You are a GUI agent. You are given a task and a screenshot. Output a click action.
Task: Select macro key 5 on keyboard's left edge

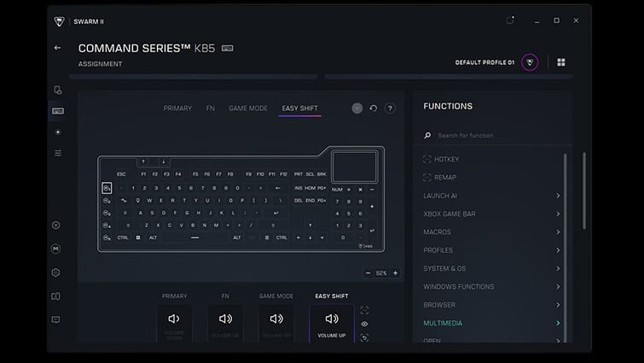point(107,237)
